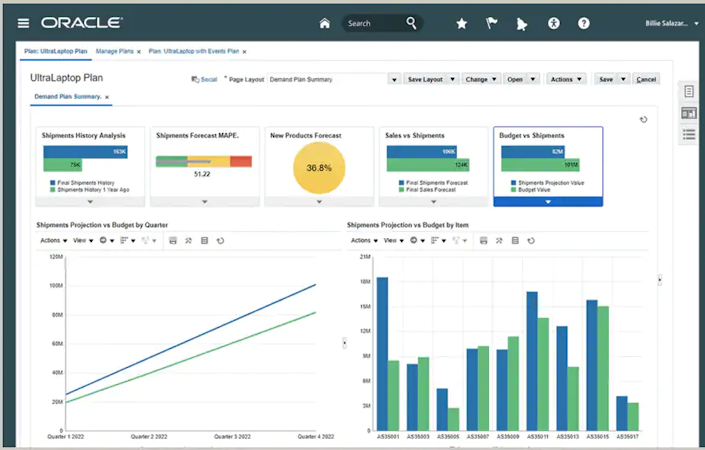Open the Help question mark icon
The image size is (705, 450).
pos(584,23)
